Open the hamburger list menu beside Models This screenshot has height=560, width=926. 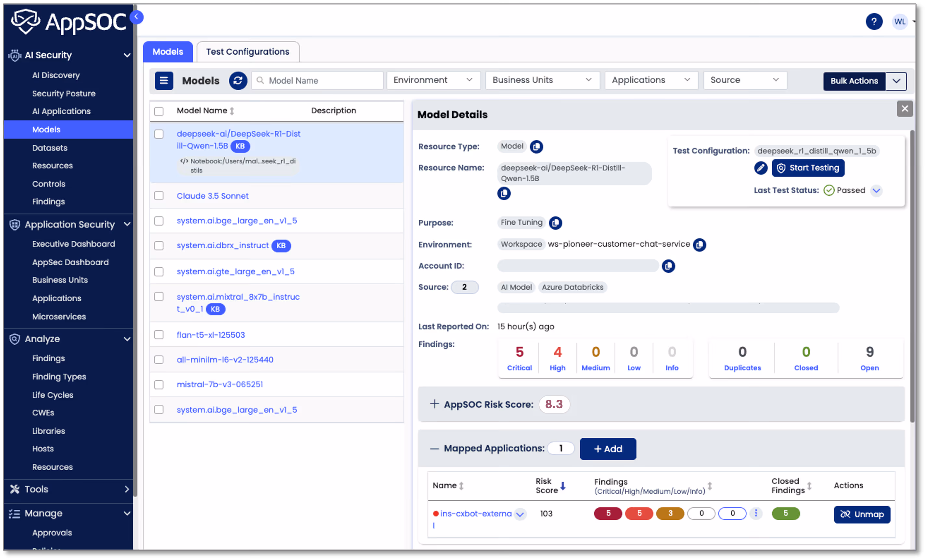click(164, 80)
